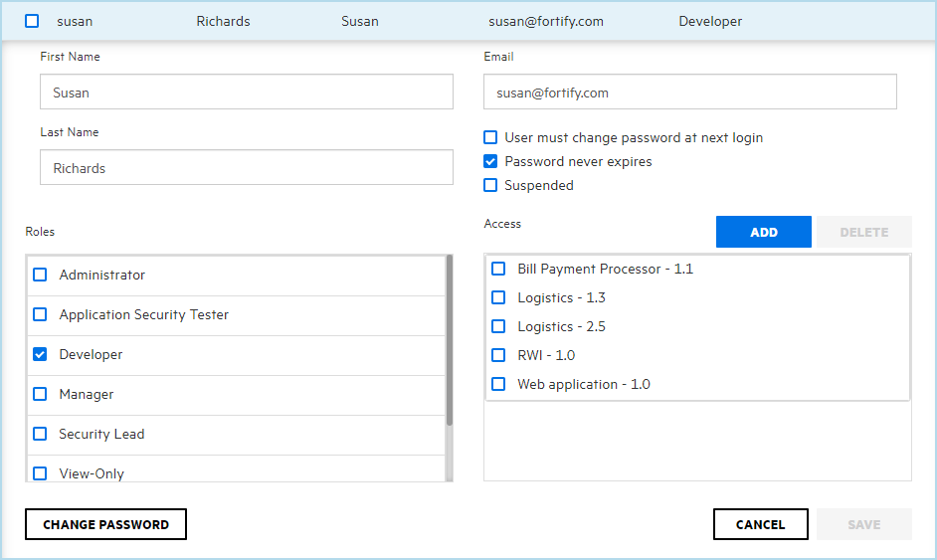This screenshot has width=937, height=560.
Task: Check the Administrator role checkbox
Action: tap(40, 276)
